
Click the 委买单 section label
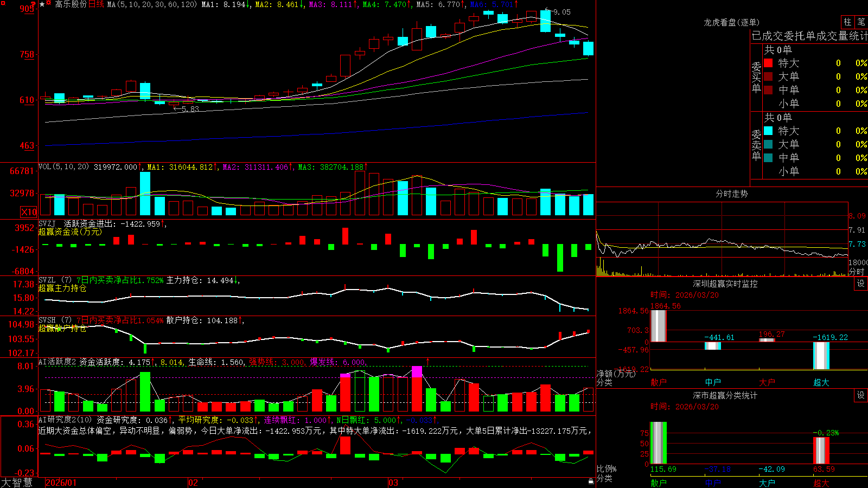[756, 77]
